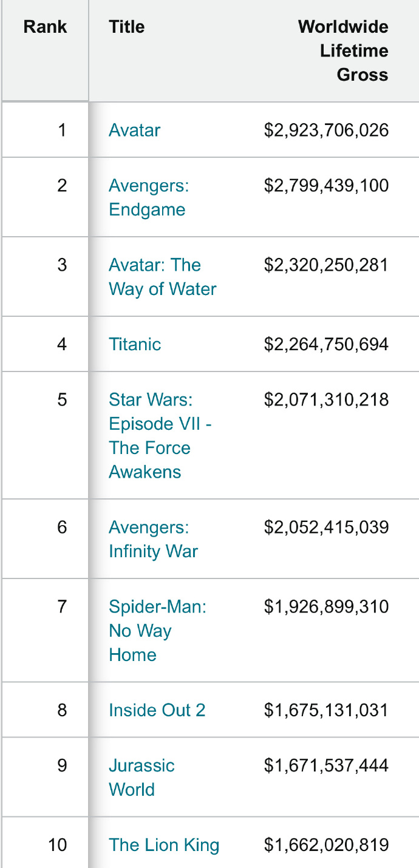Click the rank 1 cell
This screenshot has height=868, width=419.
[61, 131]
